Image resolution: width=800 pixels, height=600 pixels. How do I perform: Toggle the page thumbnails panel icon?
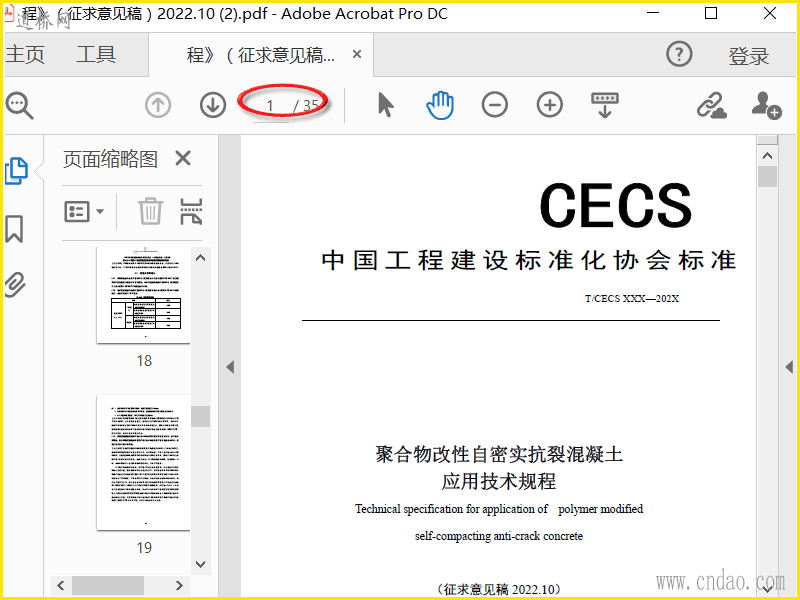point(16,171)
